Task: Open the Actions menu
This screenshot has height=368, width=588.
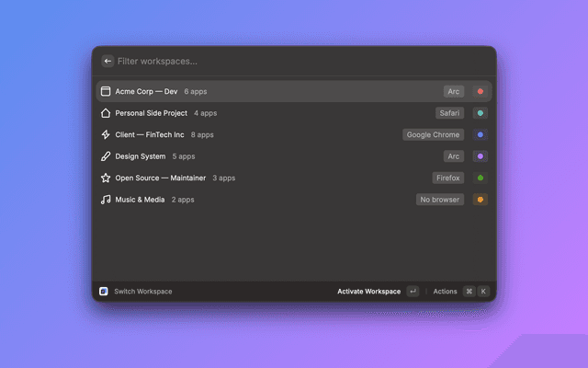Action: (x=445, y=292)
